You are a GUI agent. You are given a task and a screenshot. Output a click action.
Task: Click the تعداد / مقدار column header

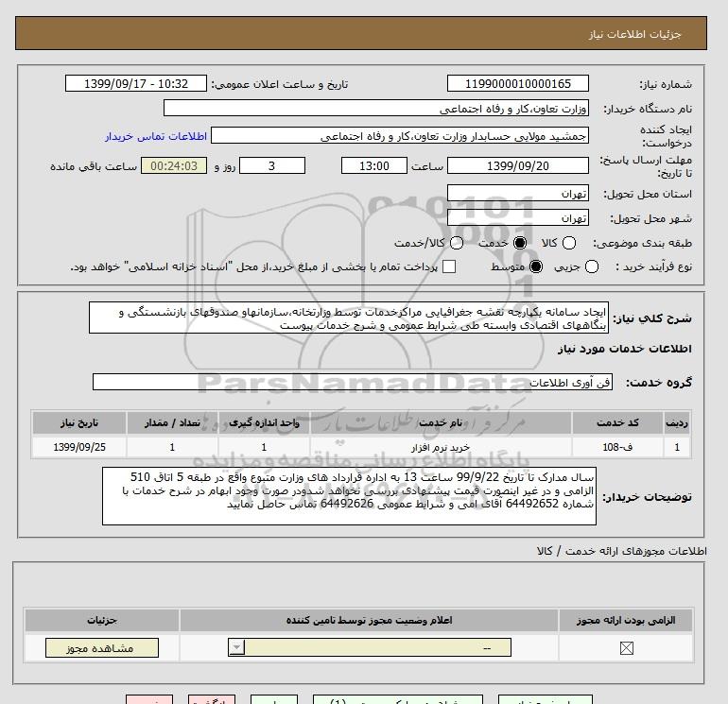tap(172, 422)
